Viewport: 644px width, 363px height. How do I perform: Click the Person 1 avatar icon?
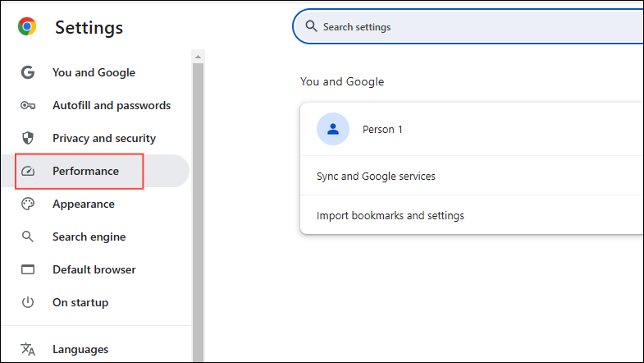coord(333,129)
